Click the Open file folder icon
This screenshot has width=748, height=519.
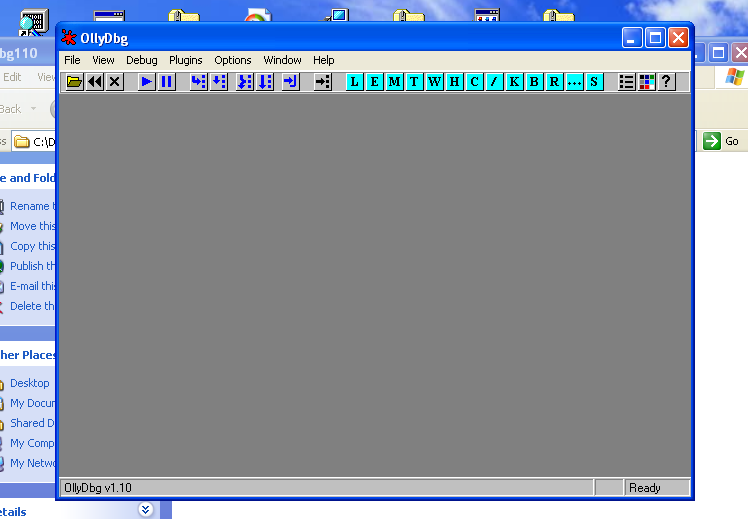tap(74, 82)
